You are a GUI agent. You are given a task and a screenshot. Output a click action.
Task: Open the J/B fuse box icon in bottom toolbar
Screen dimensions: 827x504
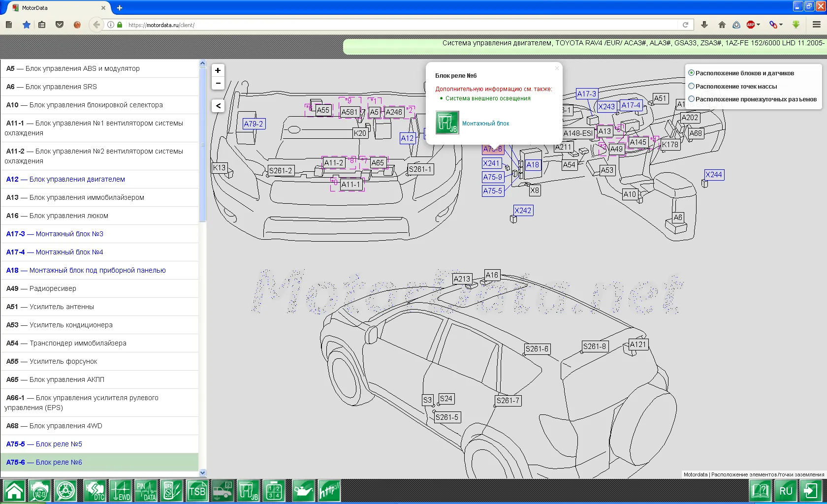(248, 491)
